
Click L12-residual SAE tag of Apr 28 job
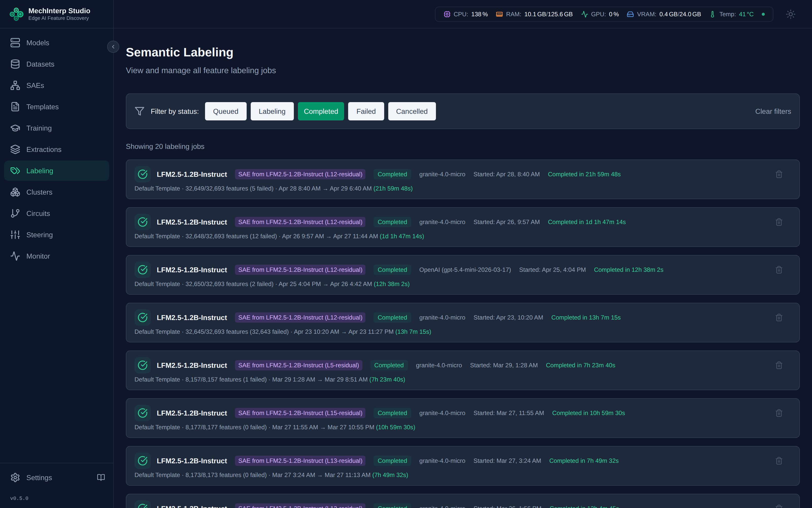300,174
